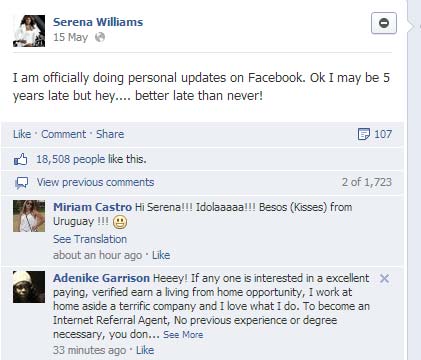Open Miriam Castro's profile photo
The width and height of the screenshot is (421, 360).
(29, 216)
